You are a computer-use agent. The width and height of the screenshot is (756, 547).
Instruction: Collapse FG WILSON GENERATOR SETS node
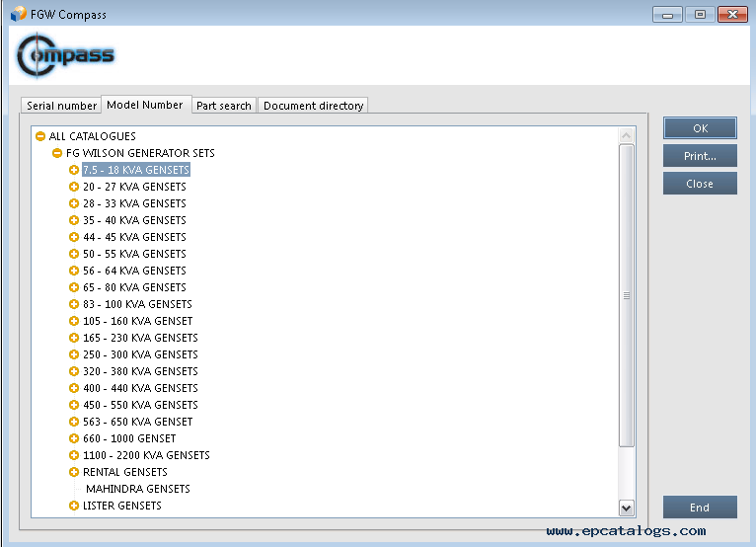[57, 153]
